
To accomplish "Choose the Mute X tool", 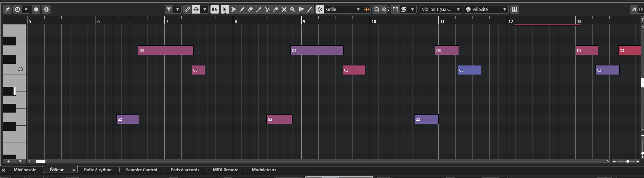I will pos(284,9).
